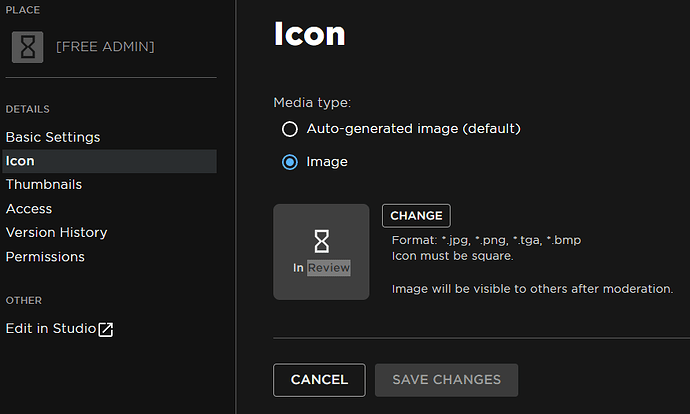Open Basic Settings in the sidebar
The image size is (690, 414).
(x=53, y=137)
